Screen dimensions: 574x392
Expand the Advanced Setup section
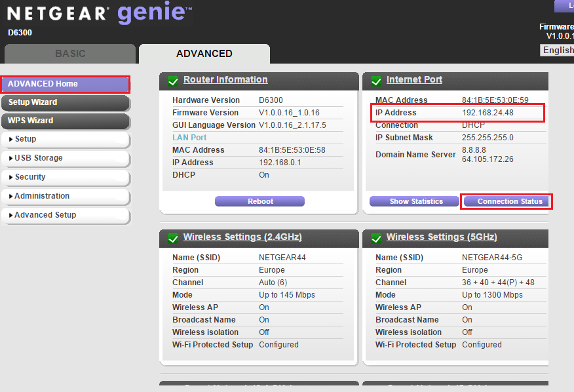click(66, 215)
